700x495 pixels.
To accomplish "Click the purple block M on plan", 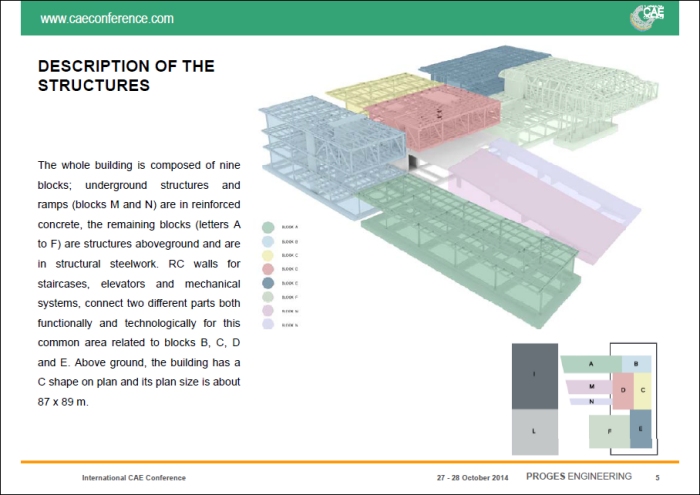I will pos(592,386).
